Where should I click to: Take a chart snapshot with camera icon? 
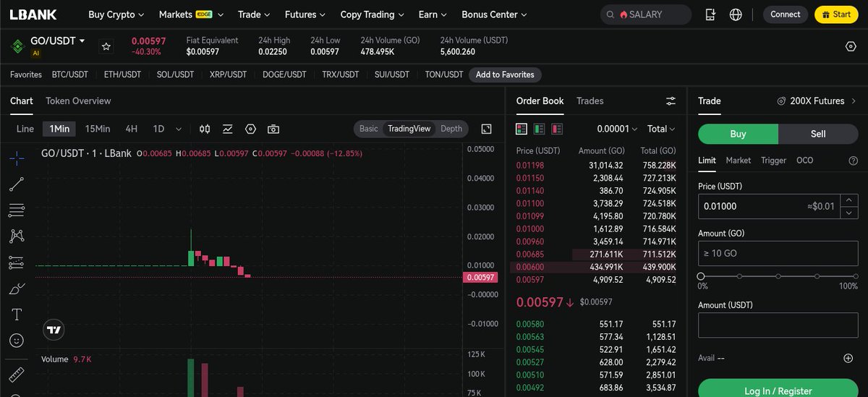click(273, 129)
